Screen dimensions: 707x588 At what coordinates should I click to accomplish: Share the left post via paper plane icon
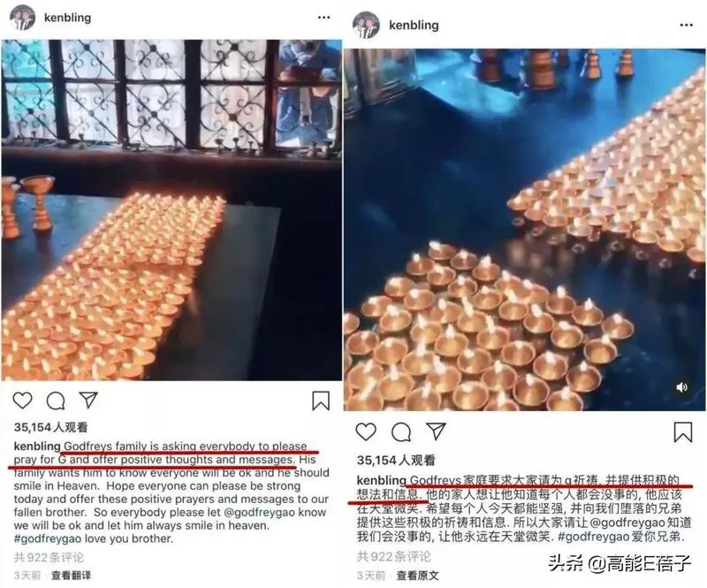point(88,400)
